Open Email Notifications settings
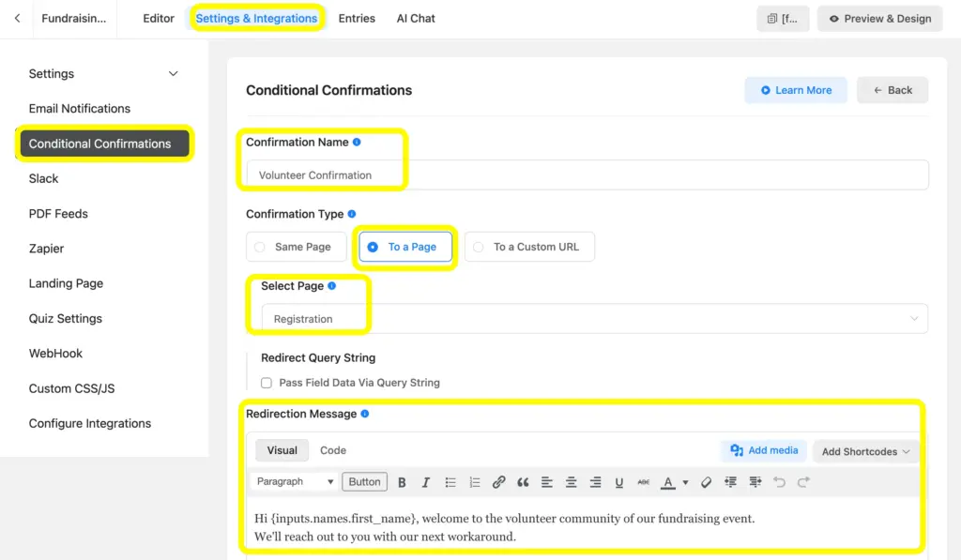The image size is (961, 560). click(x=80, y=109)
